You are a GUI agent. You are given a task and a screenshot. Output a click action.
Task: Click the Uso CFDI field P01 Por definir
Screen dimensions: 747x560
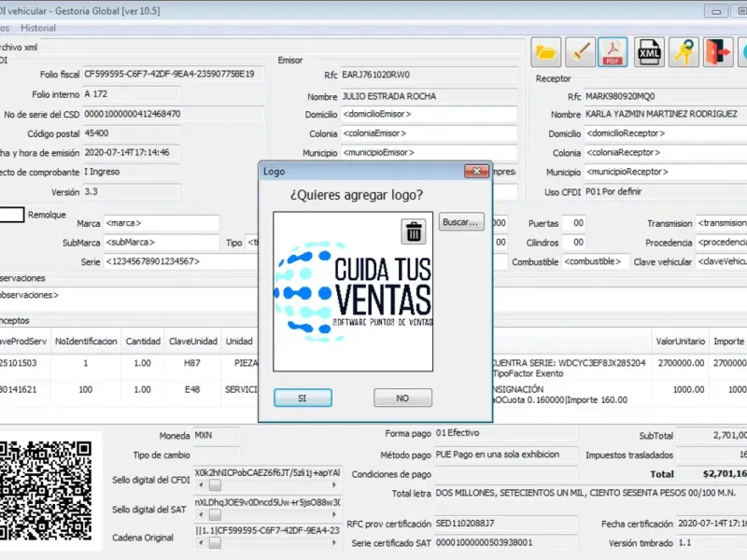pyautogui.click(x=666, y=192)
